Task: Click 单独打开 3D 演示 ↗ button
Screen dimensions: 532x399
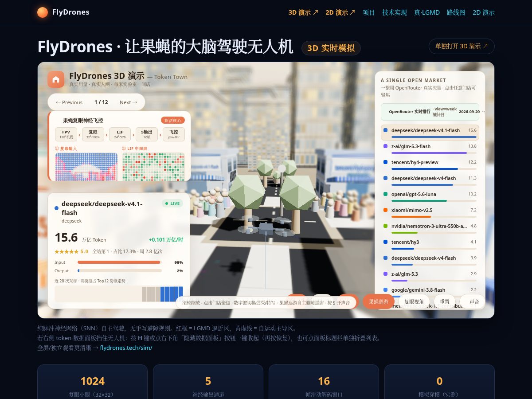Action: click(x=462, y=46)
